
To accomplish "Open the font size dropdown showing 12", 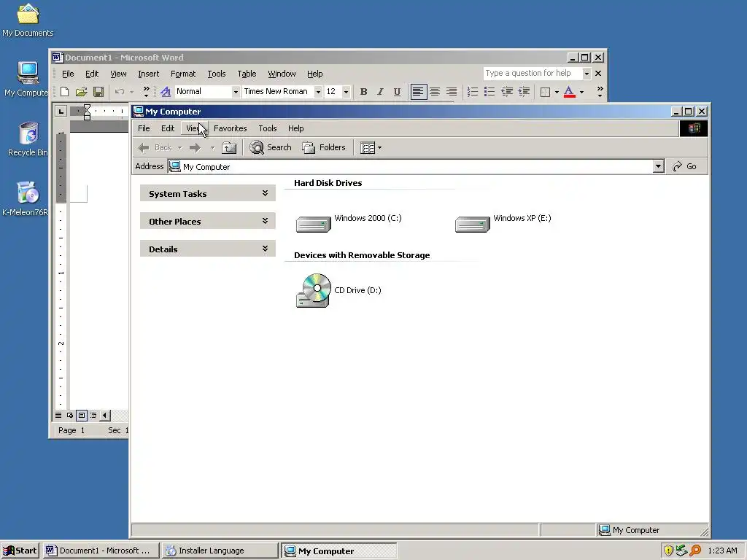I will [x=346, y=91].
